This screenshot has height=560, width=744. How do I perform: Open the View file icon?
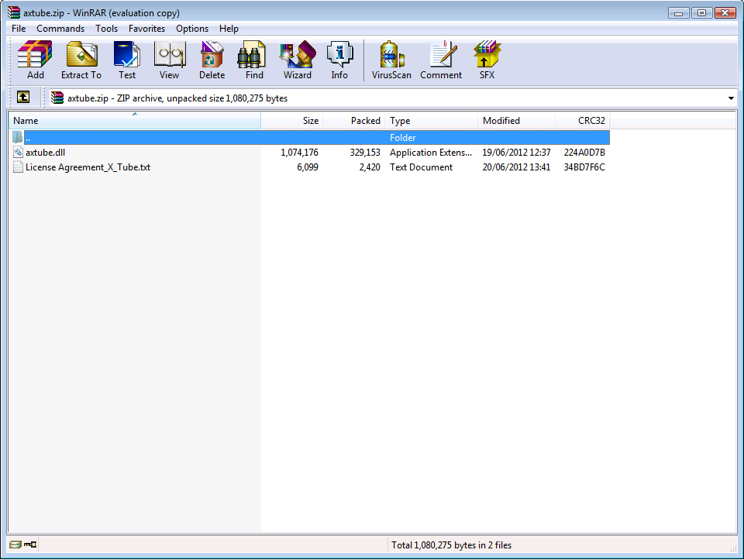[x=170, y=54]
